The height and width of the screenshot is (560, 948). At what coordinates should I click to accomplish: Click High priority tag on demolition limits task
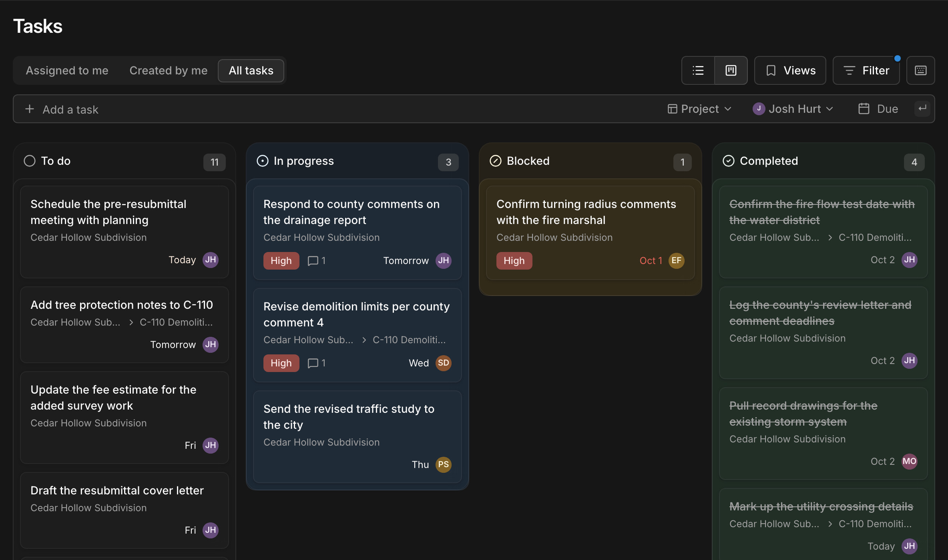(x=281, y=363)
